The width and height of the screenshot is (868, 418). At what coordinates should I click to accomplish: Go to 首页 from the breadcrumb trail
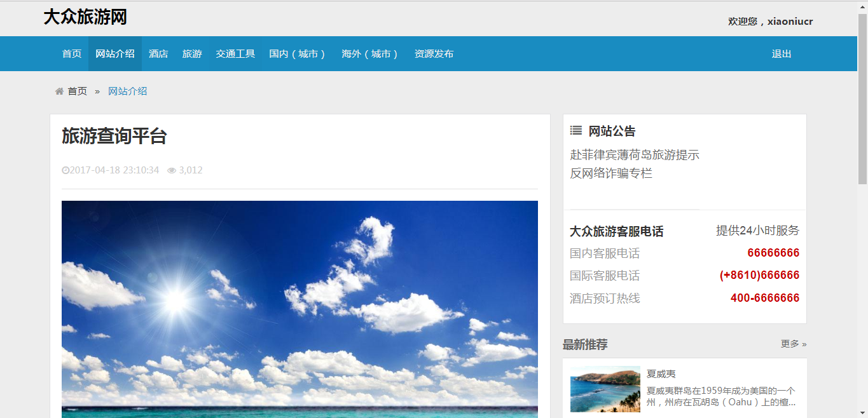click(x=78, y=91)
